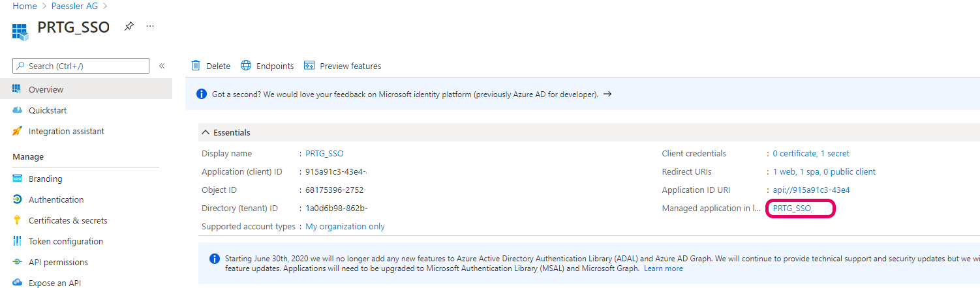
Task: Click the search magnifier icon
Action: coord(22,66)
